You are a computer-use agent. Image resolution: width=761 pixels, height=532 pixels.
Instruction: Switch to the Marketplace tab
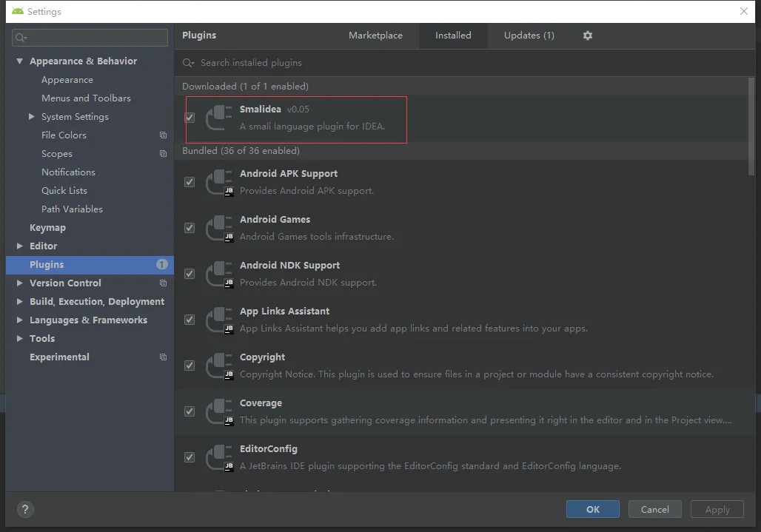pos(375,36)
